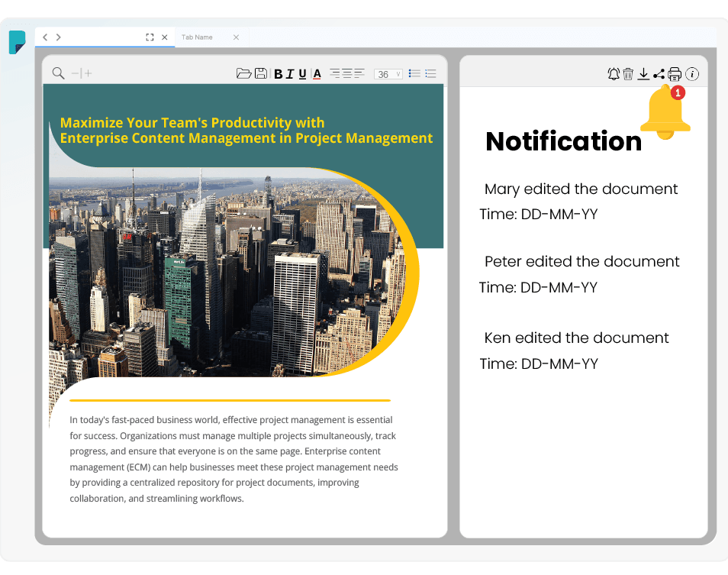This screenshot has width=728, height=575.
Task: Print the document
Action: [675, 74]
